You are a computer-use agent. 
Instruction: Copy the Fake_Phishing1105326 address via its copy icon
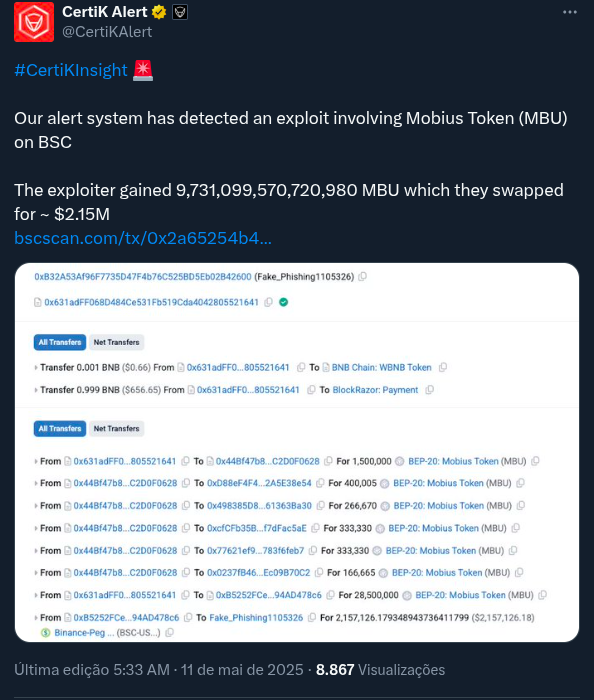(x=362, y=277)
